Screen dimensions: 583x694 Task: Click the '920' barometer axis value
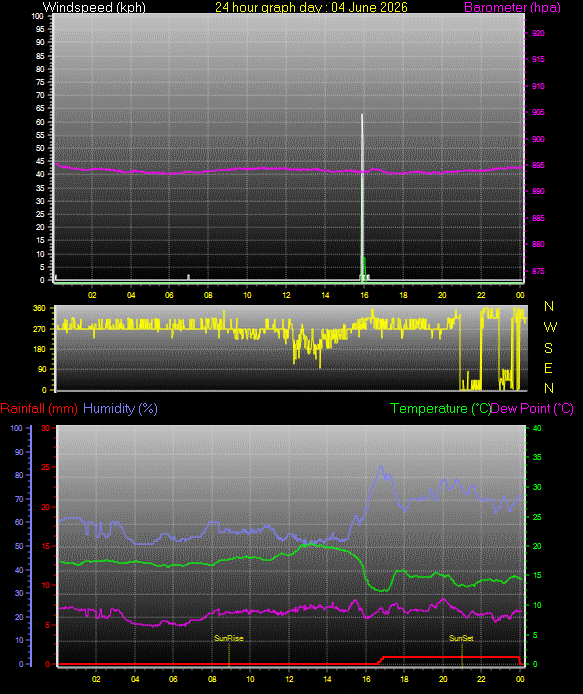(538, 33)
